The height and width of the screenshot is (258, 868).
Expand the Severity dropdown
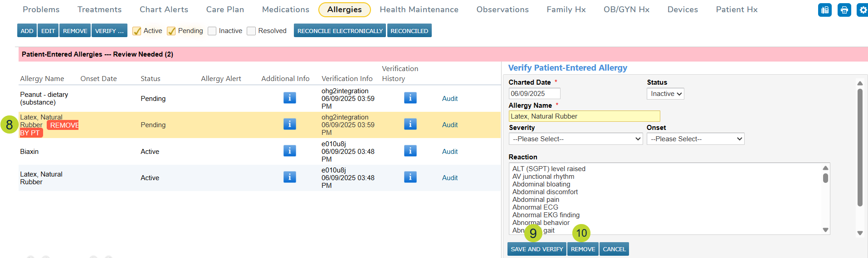tap(575, 139)
